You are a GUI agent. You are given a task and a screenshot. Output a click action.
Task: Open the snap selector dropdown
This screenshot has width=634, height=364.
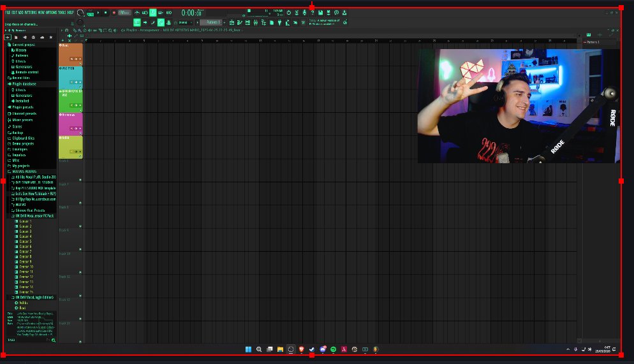pos(184,22)
